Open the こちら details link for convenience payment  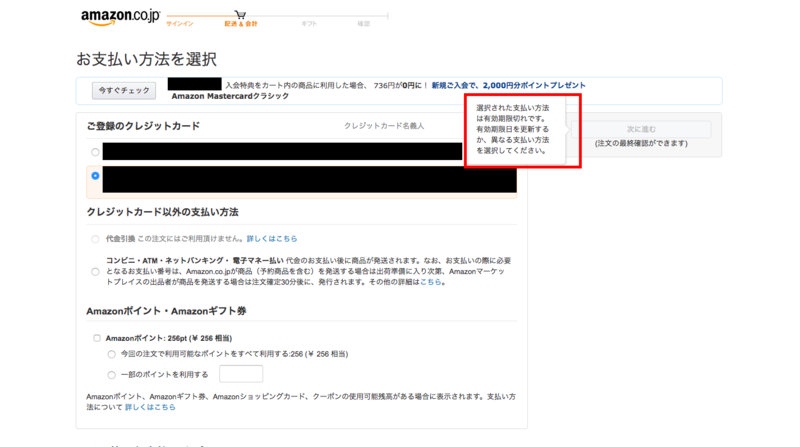point(431,282)
